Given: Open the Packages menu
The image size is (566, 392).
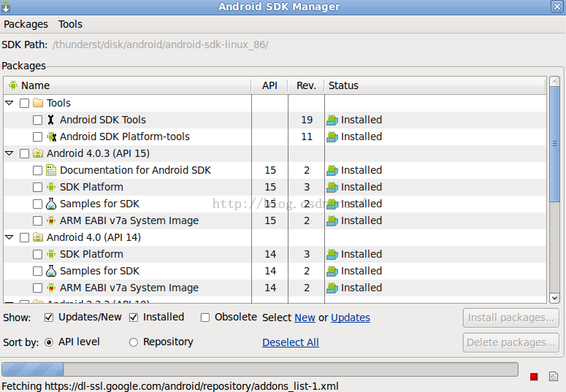Looking at the screenshot, I should pos(26,24).
